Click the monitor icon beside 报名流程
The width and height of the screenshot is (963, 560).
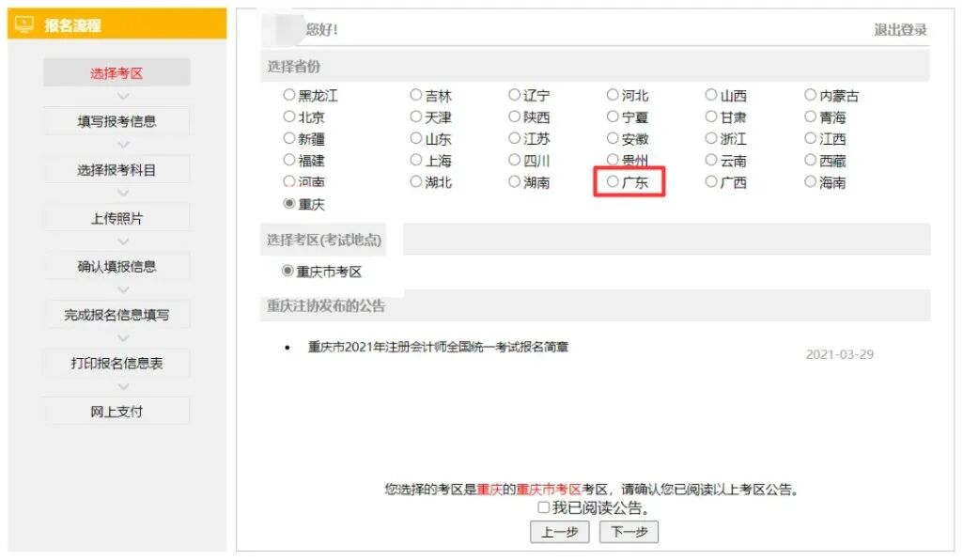(x=25, y=24)
